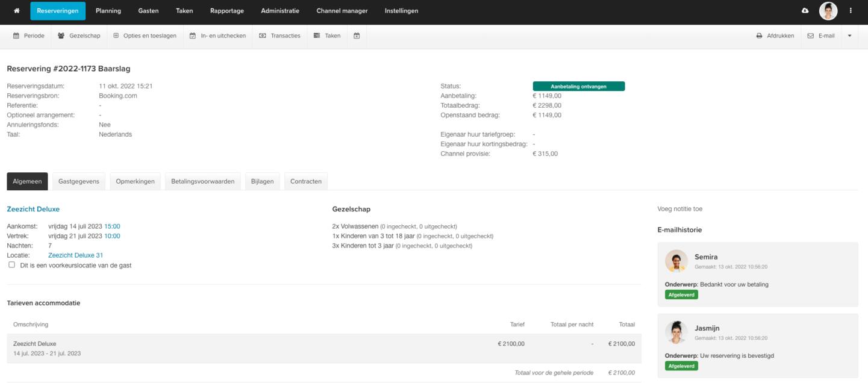The height and width of the screenshot is (383, 868).
Task: Tick the voorkeurslocatie van de gast checkbox
Action: (11, 265)
